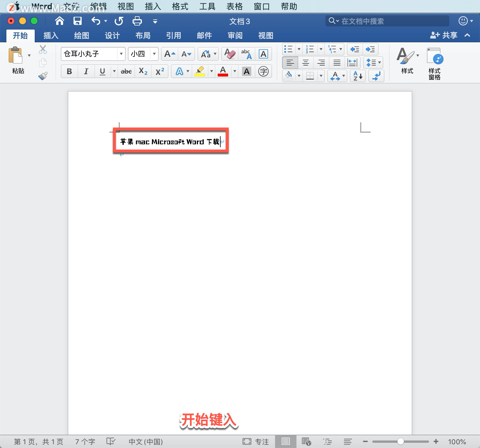Open the Styles (样式) gallery button
The height and width of the screenshot is (448, 480).
(x=407, y=61)
